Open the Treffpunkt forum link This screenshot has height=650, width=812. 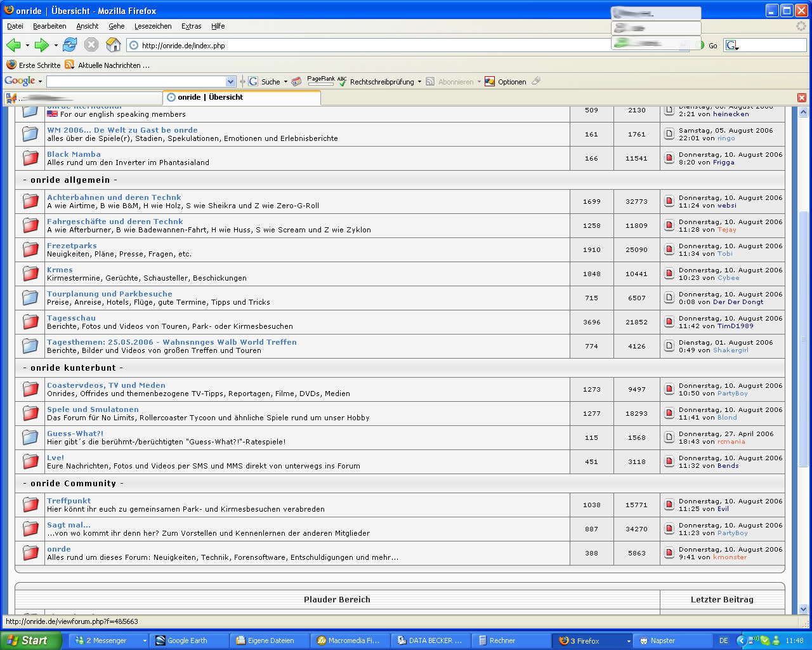pos(69,501)
